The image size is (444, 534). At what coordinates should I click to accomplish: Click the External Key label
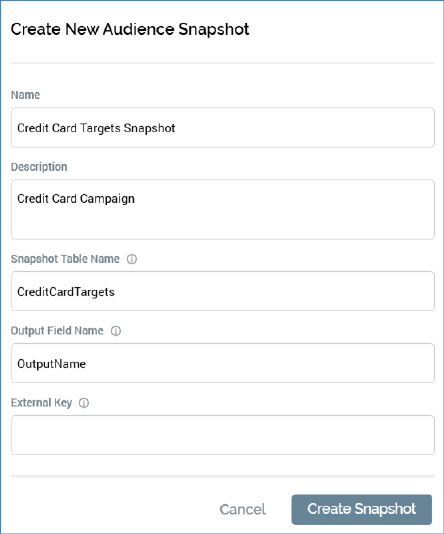click(x=41, y=403)
